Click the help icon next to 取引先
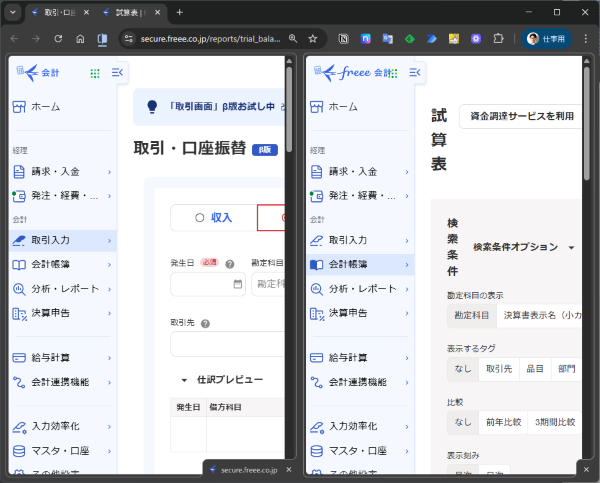The image size is (600, 483). pyautogui.click(x=205, y=324)
